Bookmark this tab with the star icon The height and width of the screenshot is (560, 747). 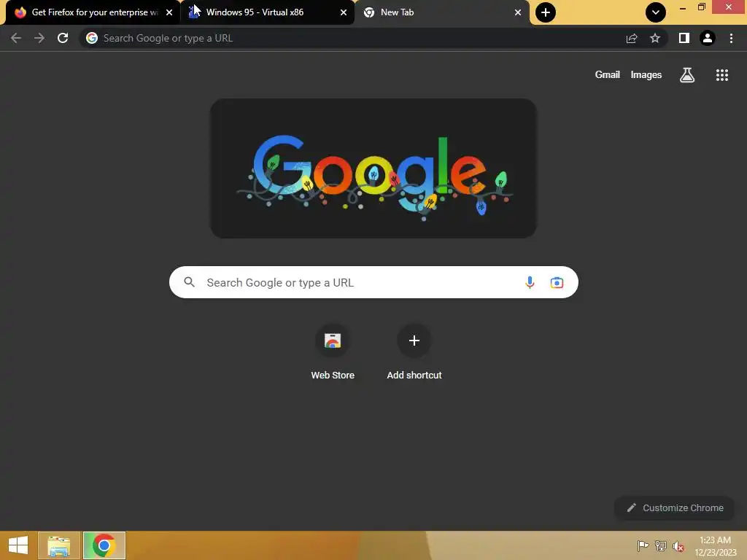(655, 38)
